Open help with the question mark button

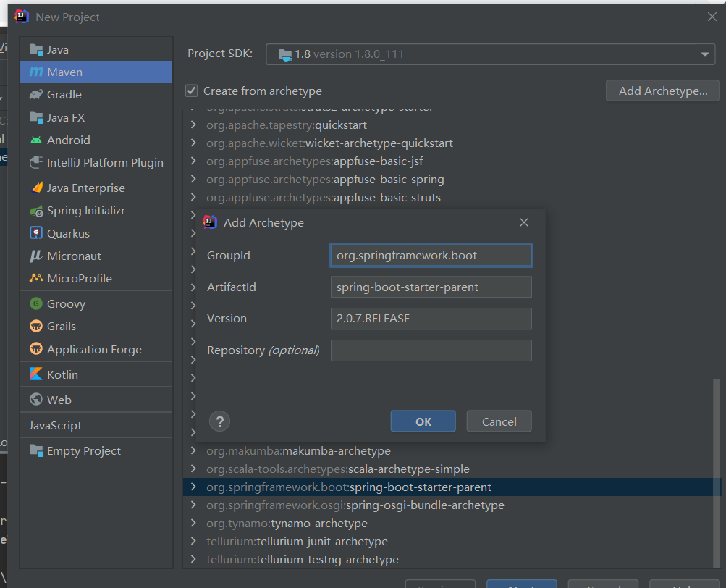click(220, 421)
